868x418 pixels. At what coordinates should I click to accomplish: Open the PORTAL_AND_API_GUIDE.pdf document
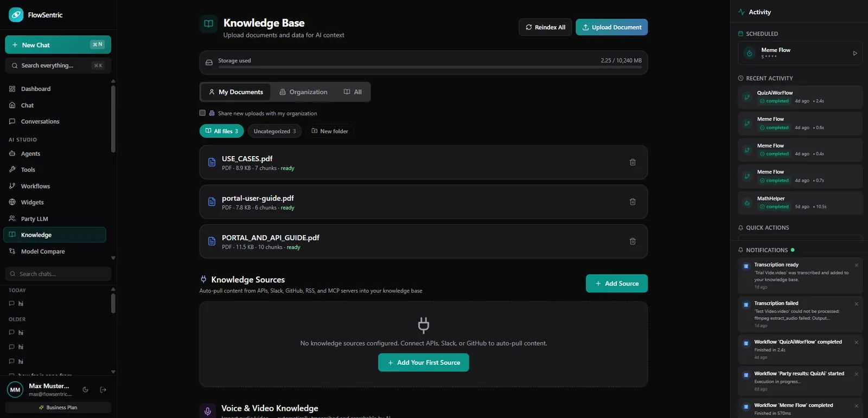(x=423, y=241)
